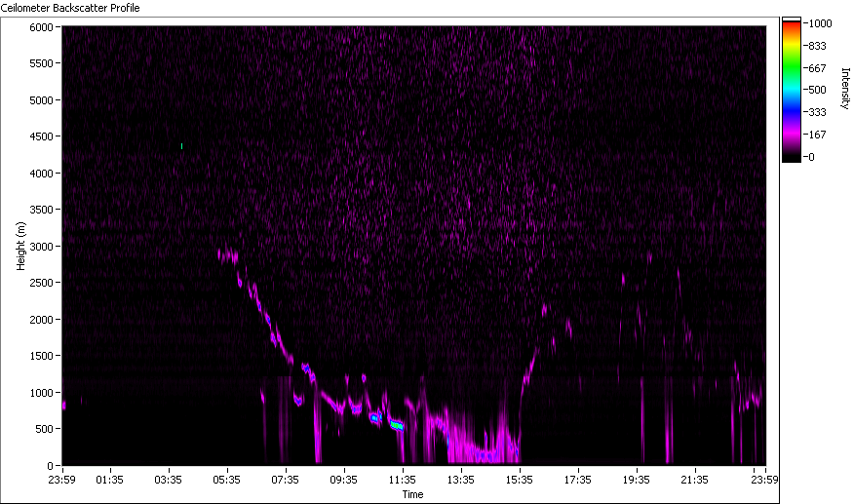The image size is (854, 504).
Task: Click the 17:35 time label
Action: pos(577,480)
